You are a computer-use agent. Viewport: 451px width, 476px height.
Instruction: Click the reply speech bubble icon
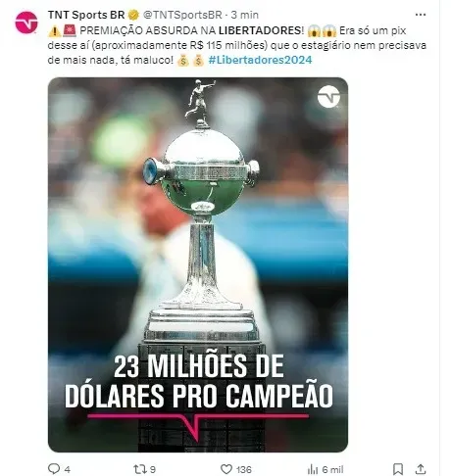54,469
